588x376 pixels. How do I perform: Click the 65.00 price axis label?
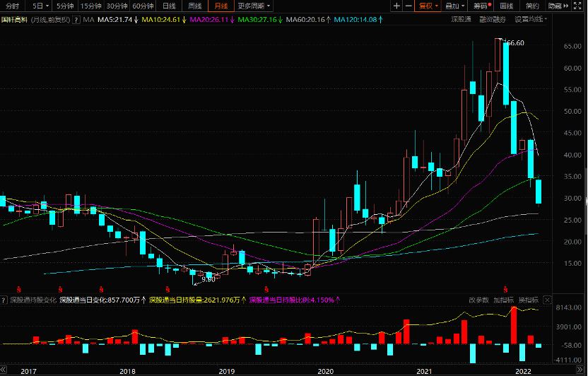pos(572,46)
